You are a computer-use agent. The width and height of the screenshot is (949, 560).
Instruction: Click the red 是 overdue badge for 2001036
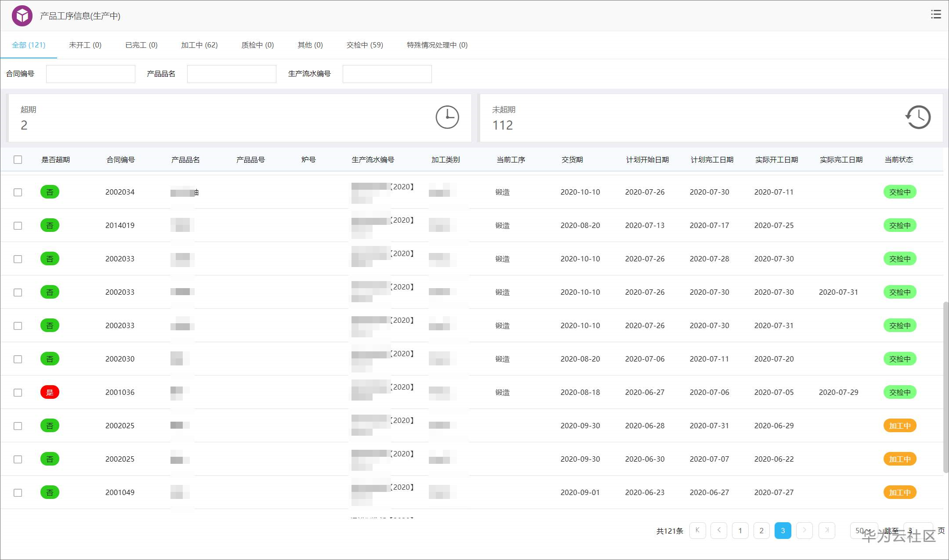pos(50,392)
